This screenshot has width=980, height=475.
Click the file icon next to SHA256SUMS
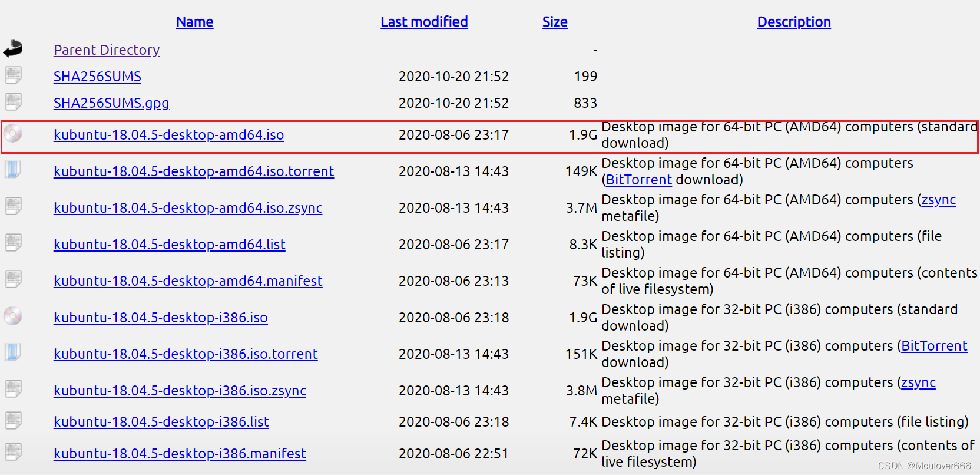point(14,75)
